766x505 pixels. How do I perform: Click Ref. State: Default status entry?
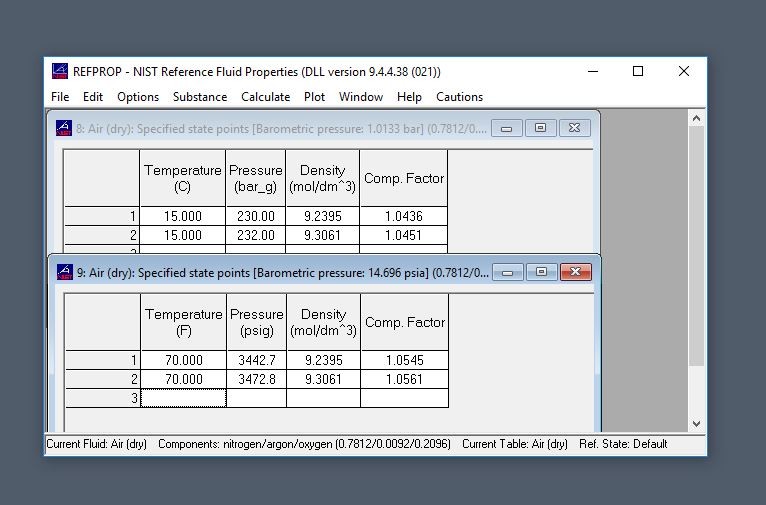tap(623, 444)
